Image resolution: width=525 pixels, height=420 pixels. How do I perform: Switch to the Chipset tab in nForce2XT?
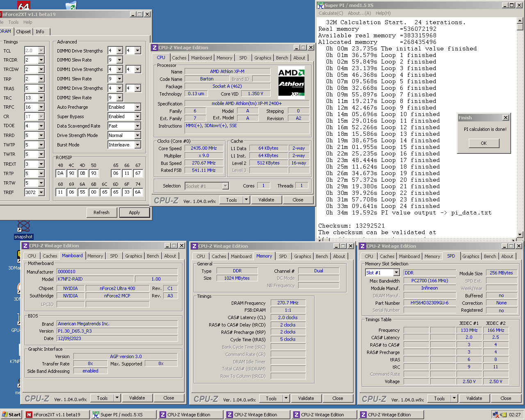[23, 32]
